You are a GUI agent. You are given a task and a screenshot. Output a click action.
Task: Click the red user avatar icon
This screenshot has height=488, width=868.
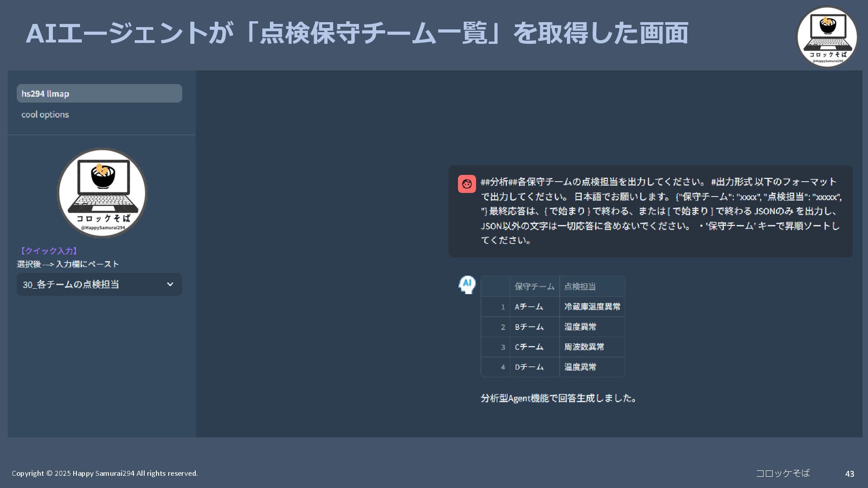[467, 184]
